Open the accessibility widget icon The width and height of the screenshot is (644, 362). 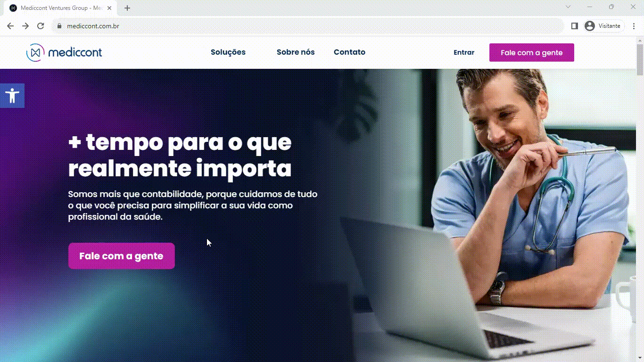click(x=12, y=96)
